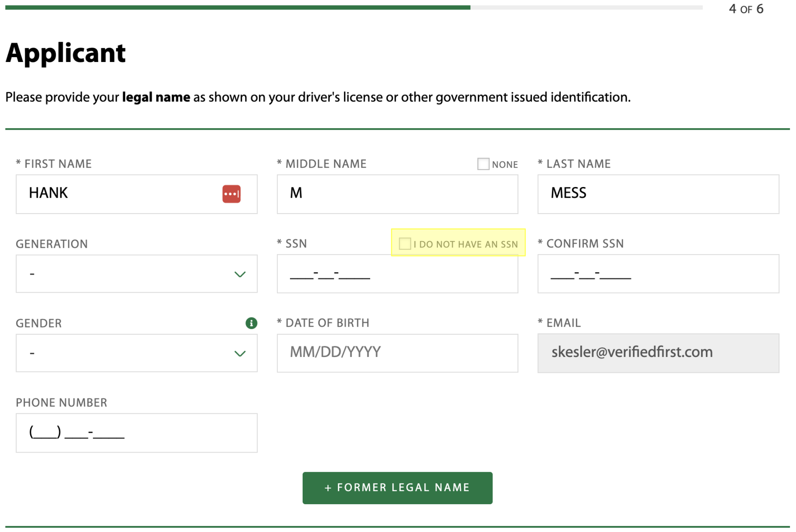796x532 pixels.
Task: Add a Former Legal Name
Action: 397,488
